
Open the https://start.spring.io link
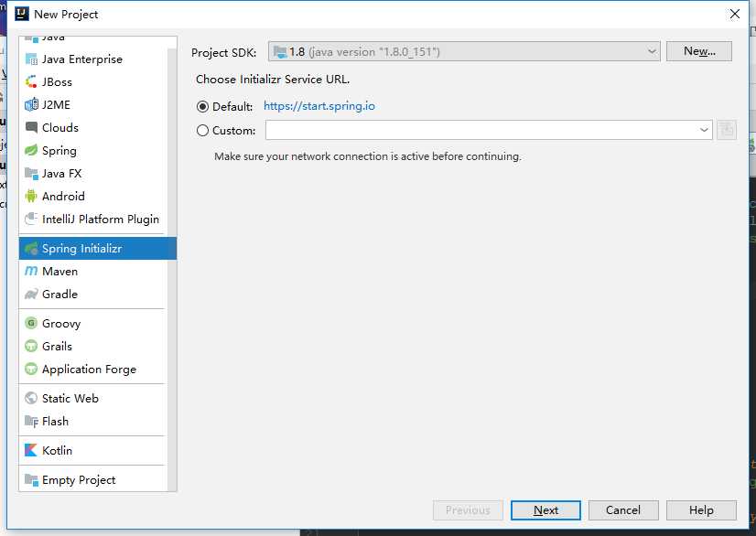(x=319, y=106)
